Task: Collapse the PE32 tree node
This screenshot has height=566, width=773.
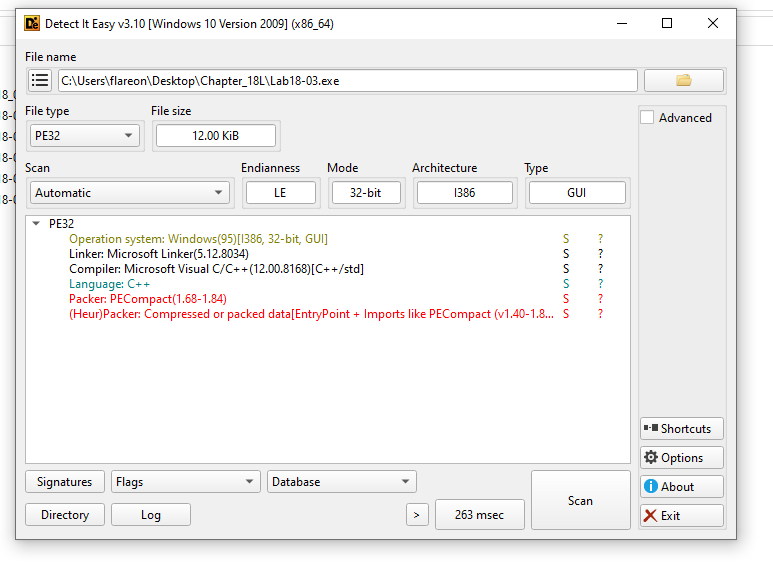Action: (x=36, y=223)
